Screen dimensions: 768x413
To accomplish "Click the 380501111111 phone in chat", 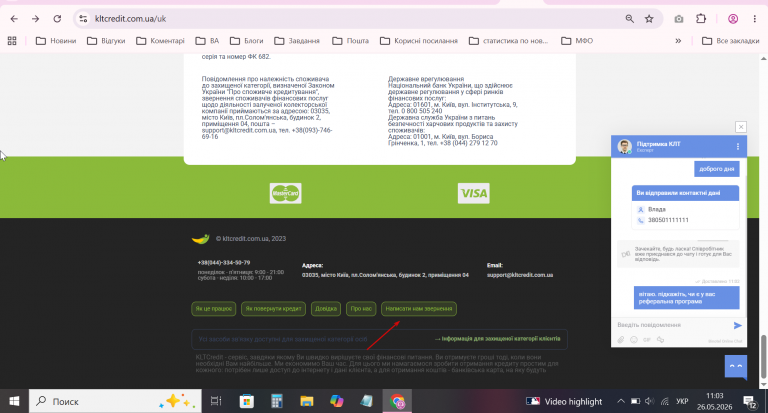I will [x=668, y=220].
